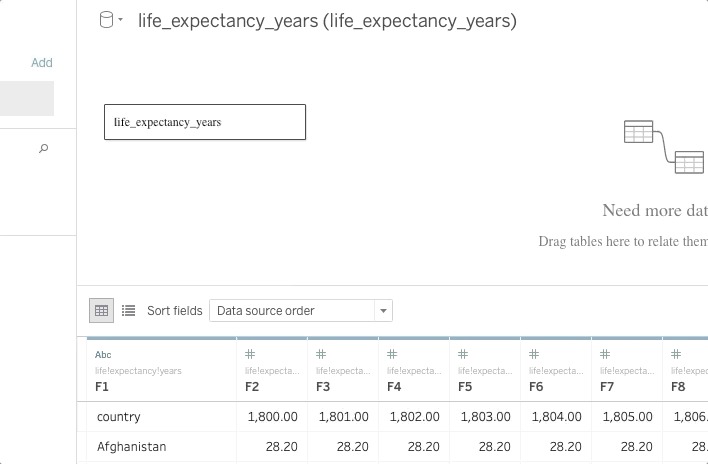Click the related tables illustration icon
This screenshot has width=708, height=464.
click(663, 146)
